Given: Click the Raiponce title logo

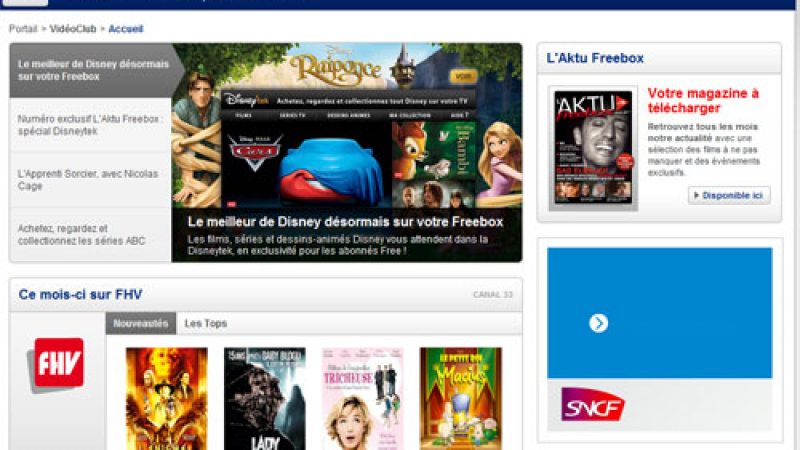Looking at the screenshot, I should pyautogui.click(x=337, y=67).
